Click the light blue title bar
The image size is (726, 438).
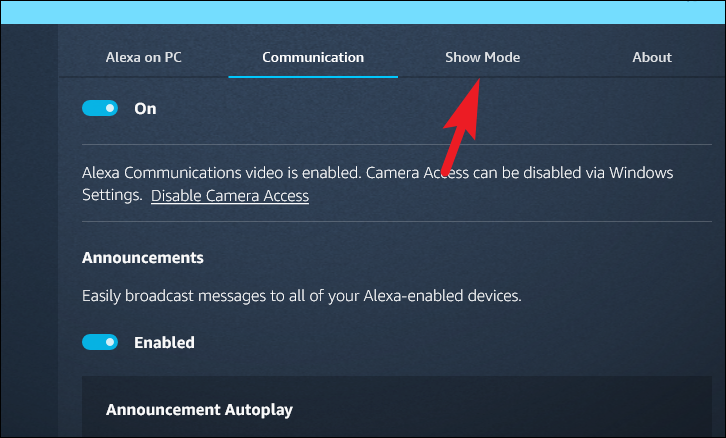(363, 12)
